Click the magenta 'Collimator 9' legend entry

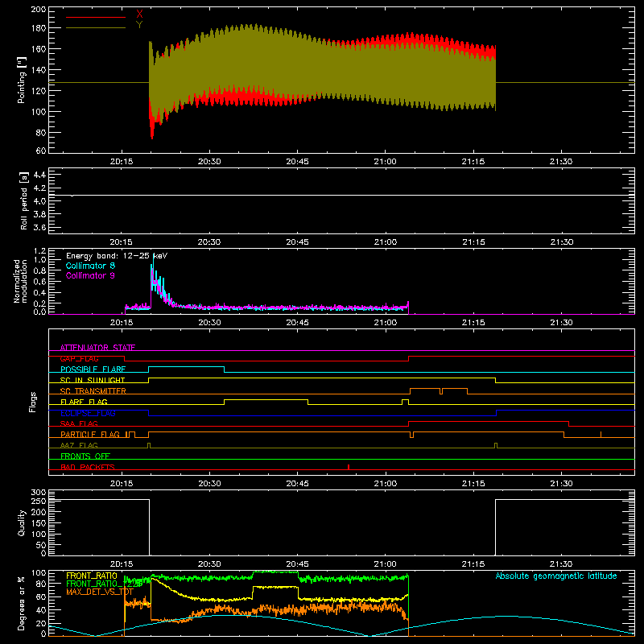(90, 275)
